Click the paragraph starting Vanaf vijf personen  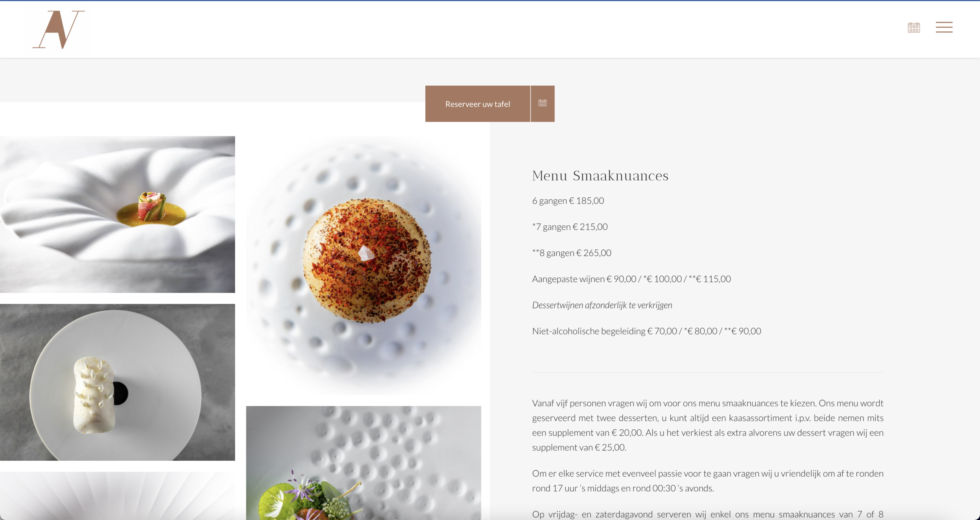click(x=708, y=425)
